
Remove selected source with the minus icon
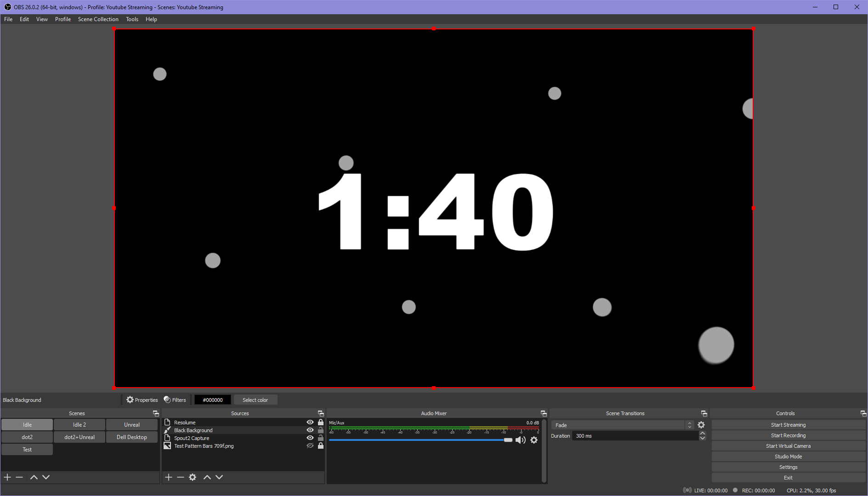(x=181, y=477)
